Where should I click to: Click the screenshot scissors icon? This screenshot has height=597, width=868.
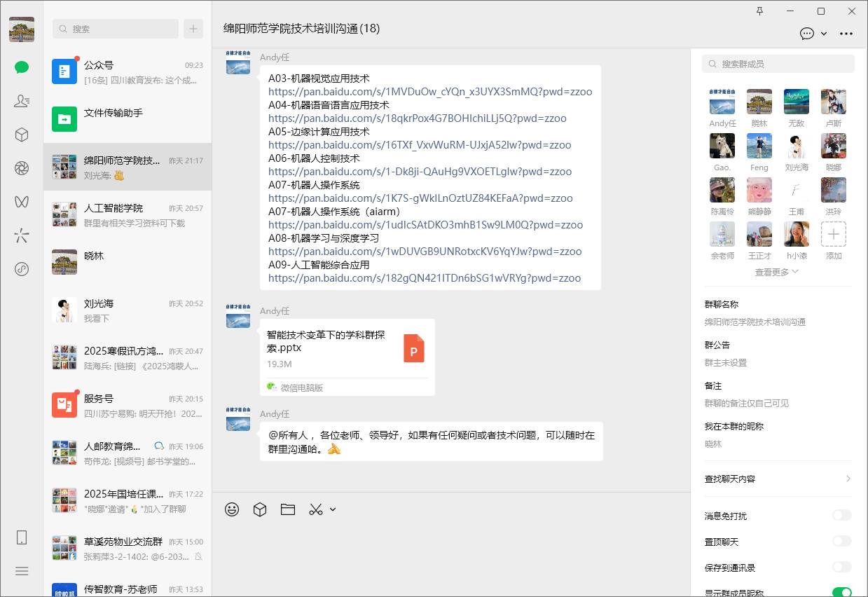coord(316,509)
